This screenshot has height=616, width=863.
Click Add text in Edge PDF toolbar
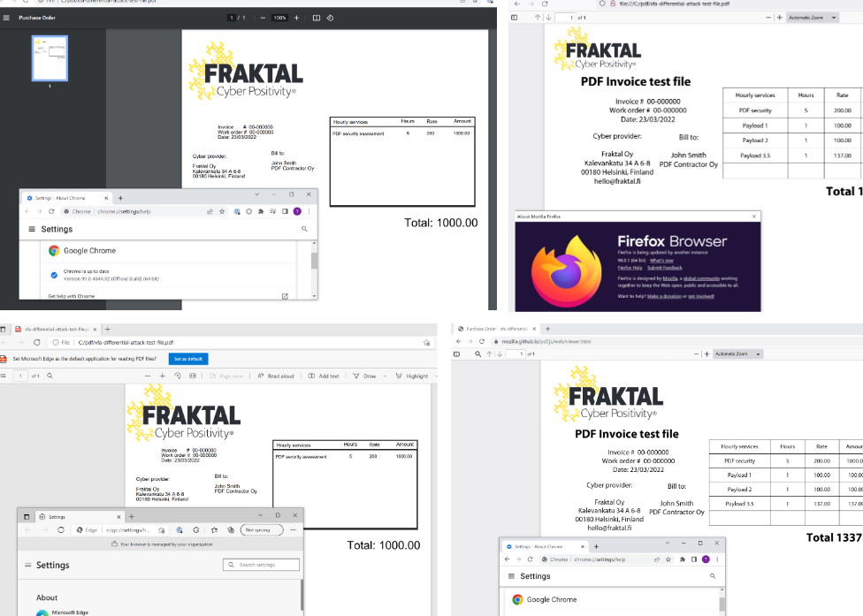pos(324,376)
